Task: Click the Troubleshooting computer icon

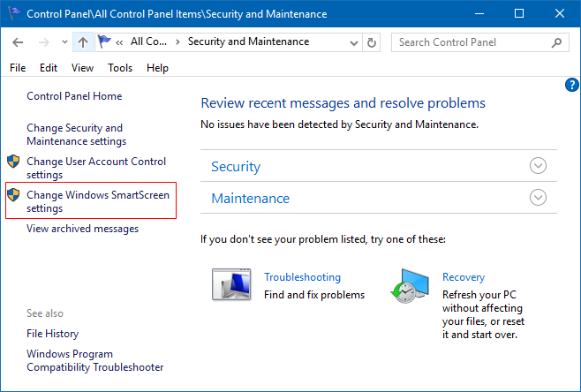Action: tap(231, 284)
